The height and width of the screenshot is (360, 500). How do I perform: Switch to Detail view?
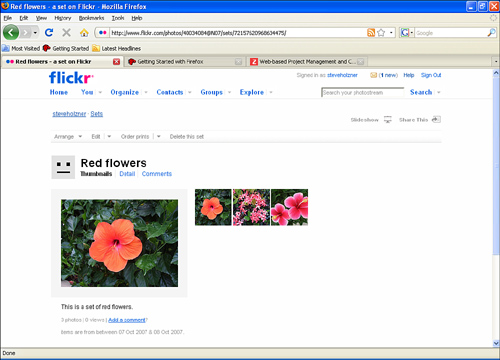127,174
